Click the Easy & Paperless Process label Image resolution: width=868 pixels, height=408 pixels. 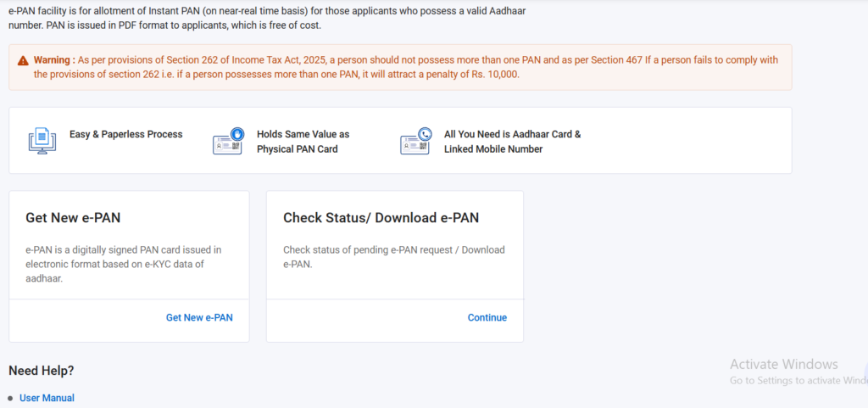point(125,134)
